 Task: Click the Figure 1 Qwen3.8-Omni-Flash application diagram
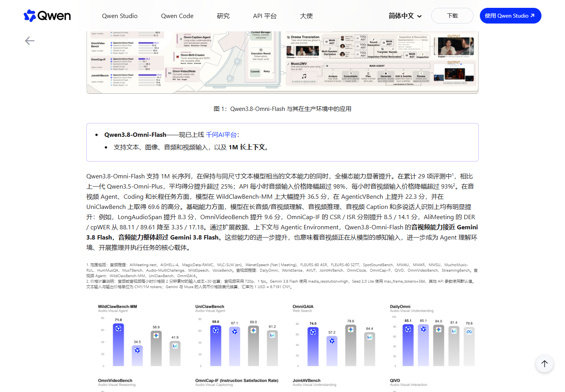tap(282, 62)
